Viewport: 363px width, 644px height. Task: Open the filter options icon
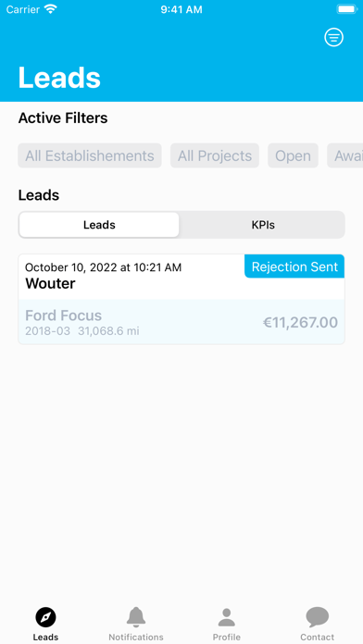click(x=333, y=37)
